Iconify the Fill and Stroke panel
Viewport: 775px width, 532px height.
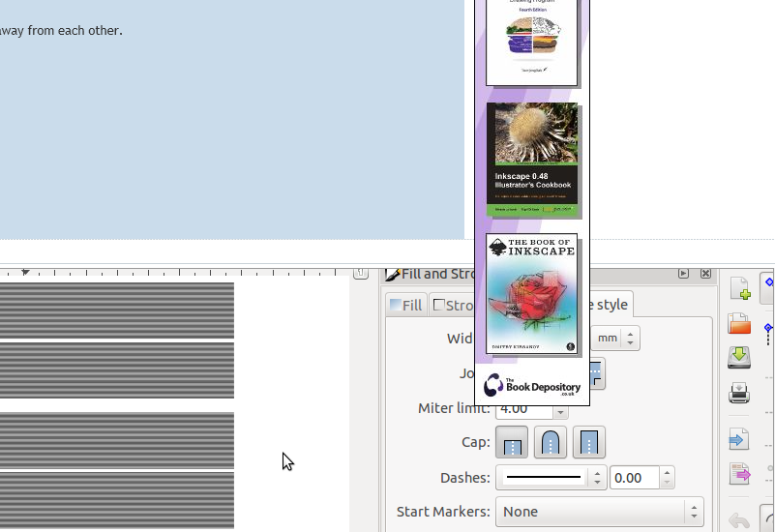684,274
